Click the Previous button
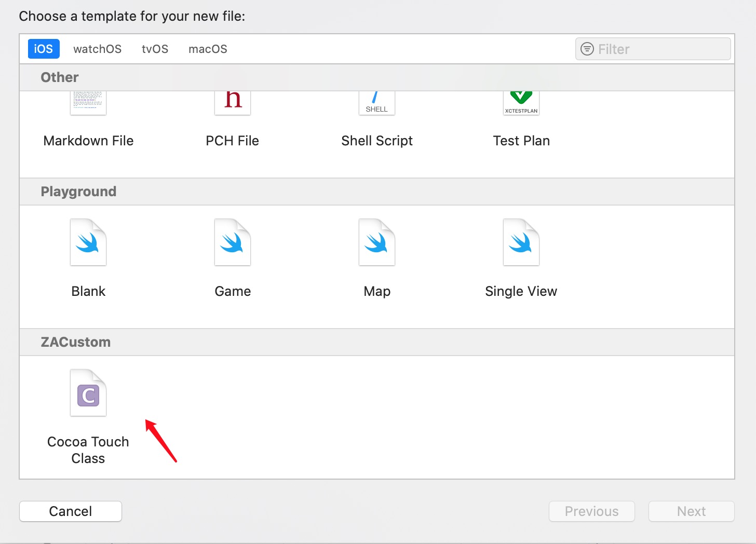Image resolution: width=756 pixels, height=544 pixels. tap(592, 511)
